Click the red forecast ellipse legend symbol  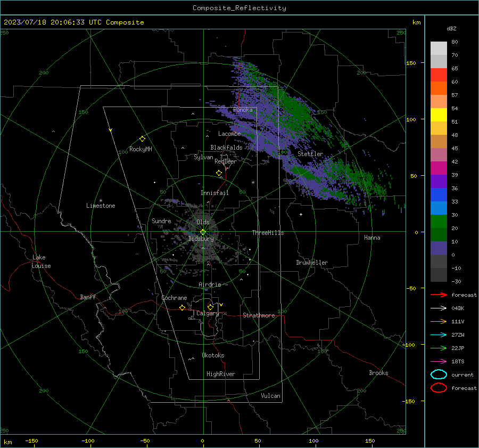439,388
